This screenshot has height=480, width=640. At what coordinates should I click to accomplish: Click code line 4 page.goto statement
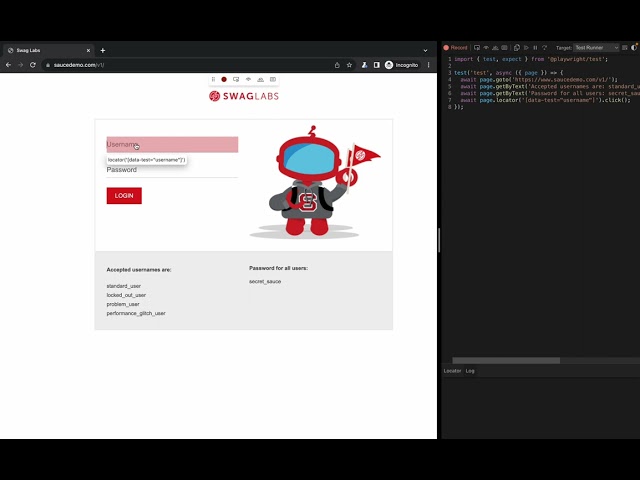539,80
